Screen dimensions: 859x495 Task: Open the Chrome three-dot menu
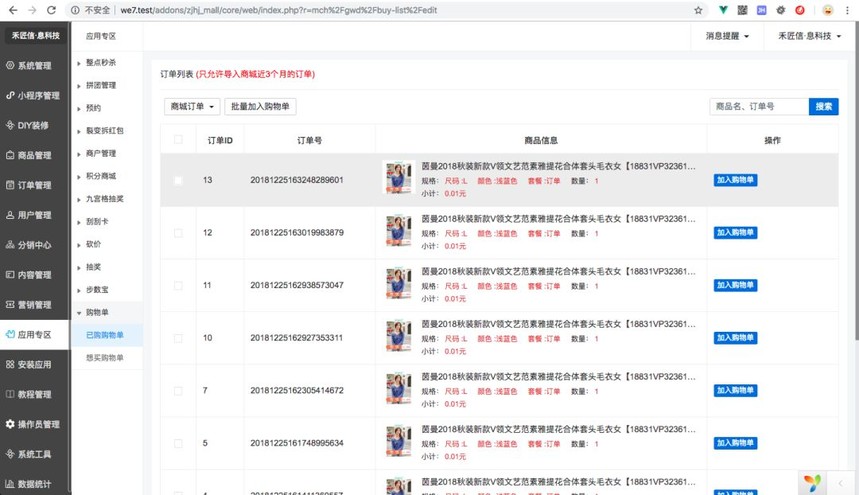(847, 10)
